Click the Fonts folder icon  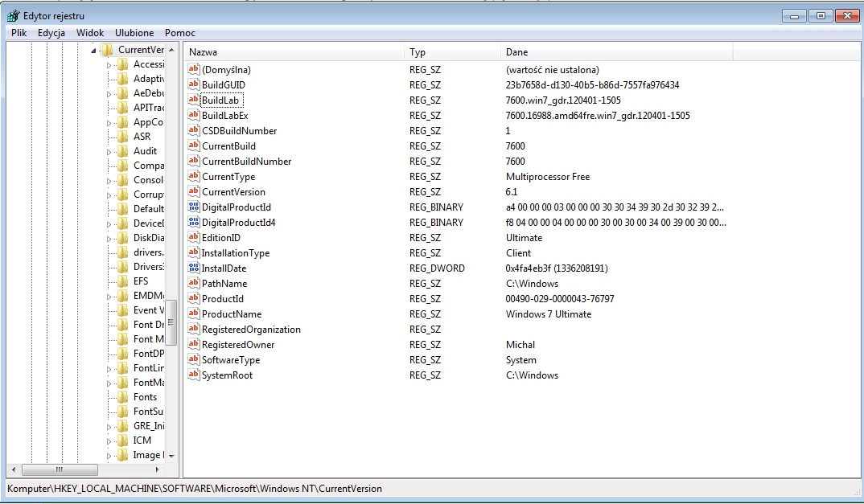123,396
